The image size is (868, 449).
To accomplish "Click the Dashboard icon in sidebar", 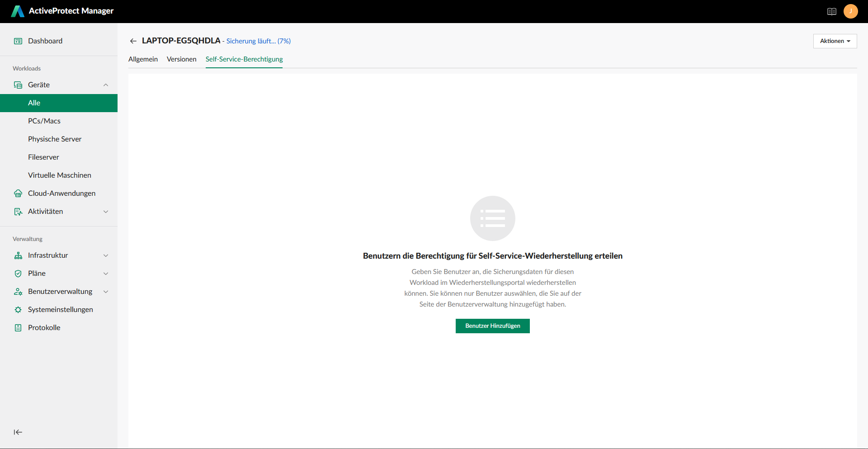I will [18, 41].
